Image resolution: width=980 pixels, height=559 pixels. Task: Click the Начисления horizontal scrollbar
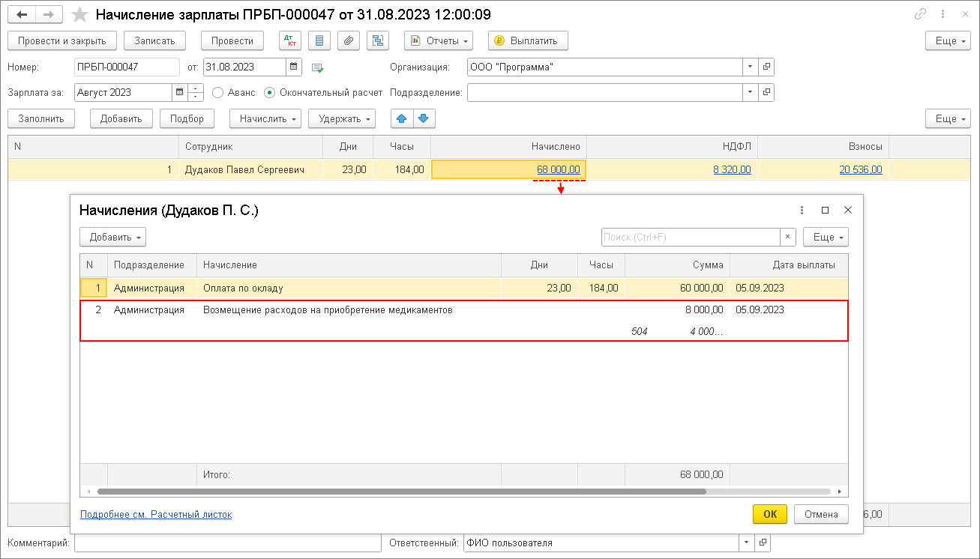point(401,492)
